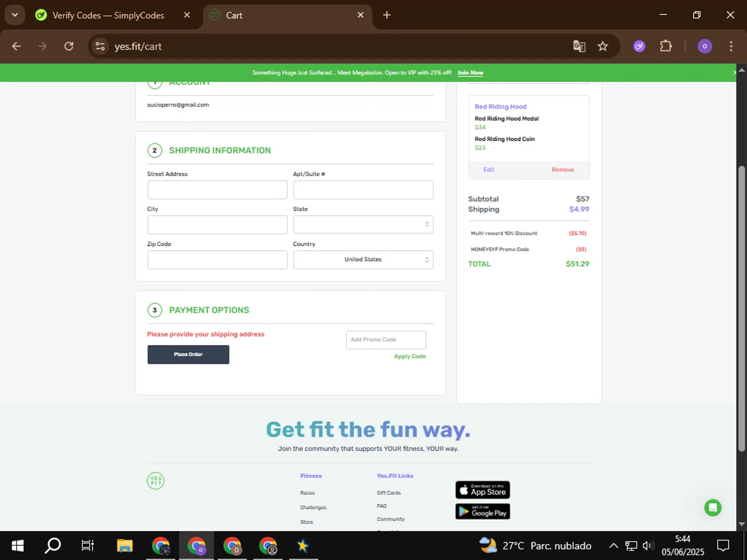Open the Chrome profile avatar
This screenshot has width=747, height=560.
705,46
